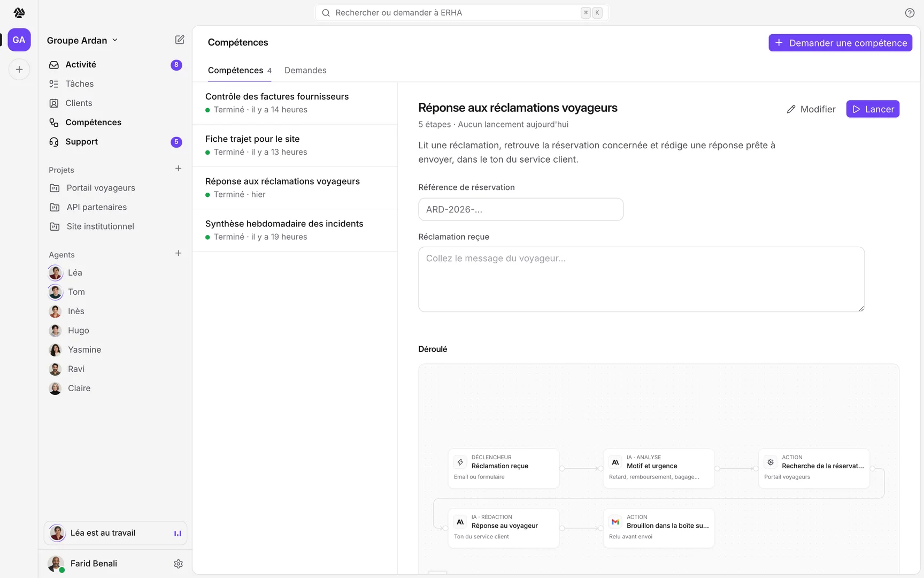The height and width of the screenshot is (578, 924).
Task: Switch to the Demandes tab
Action: 305,71
